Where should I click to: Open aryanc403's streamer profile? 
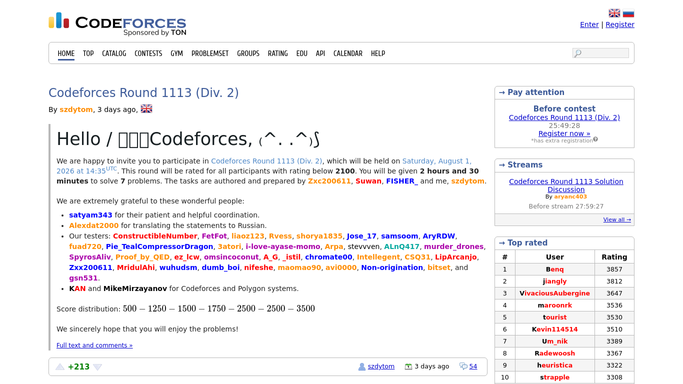click(570, 197)
